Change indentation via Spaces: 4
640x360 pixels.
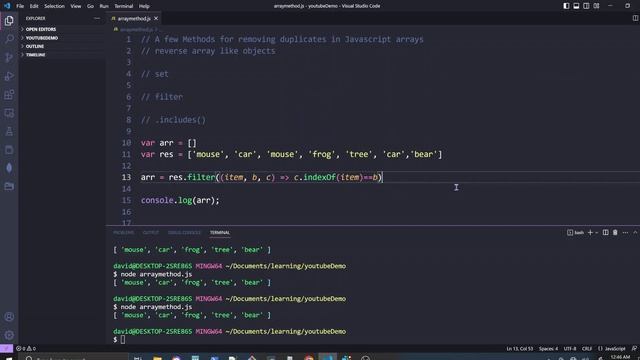(x=548, y=349)
